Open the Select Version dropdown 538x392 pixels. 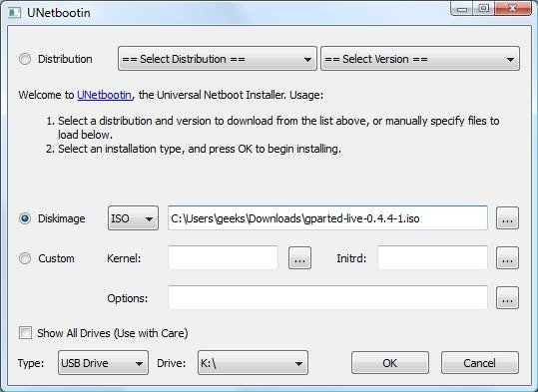(x=420, y=59)
